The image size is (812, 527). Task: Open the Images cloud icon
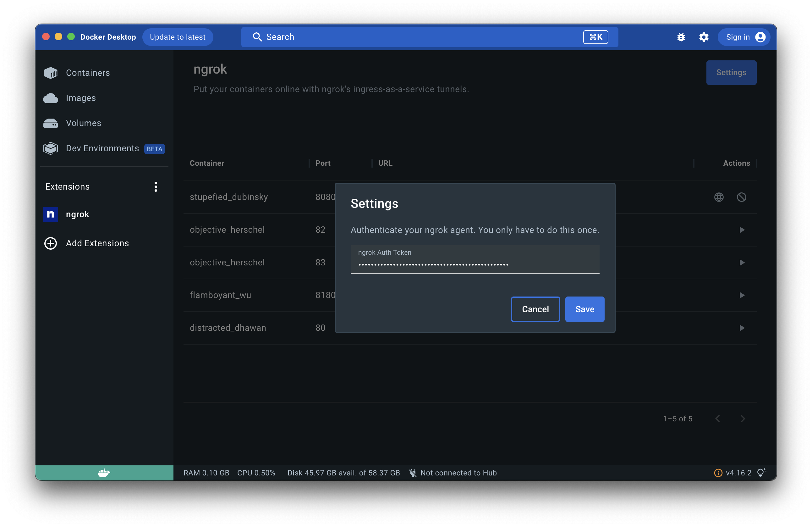coord(51,98)
